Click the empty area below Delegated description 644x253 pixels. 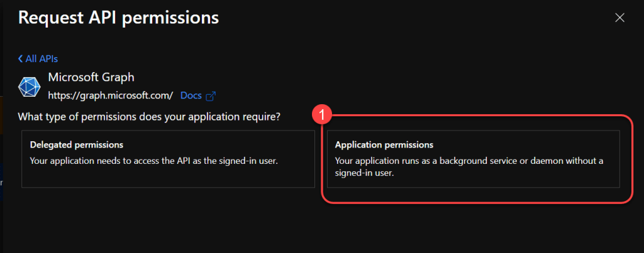168,177
